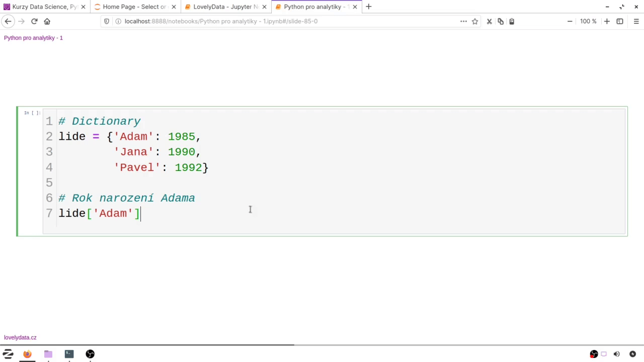Viewport: 644px width, 362px height.
Task: Click the browser Back arrow button
Action: 8,21
